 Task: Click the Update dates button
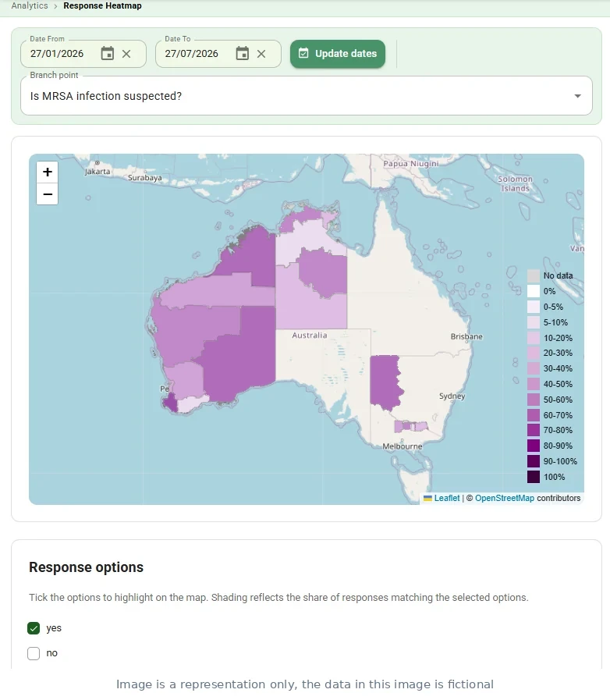click(338, 54)
